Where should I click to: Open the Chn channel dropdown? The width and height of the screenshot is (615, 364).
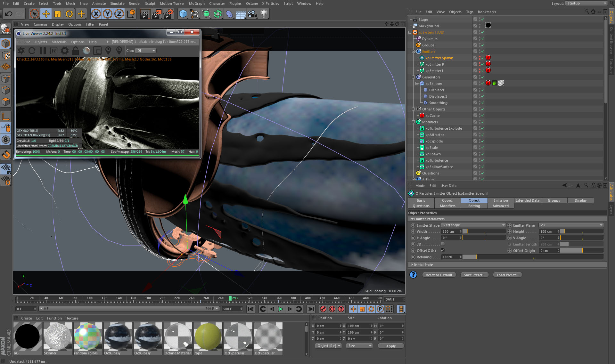(146, 51)
